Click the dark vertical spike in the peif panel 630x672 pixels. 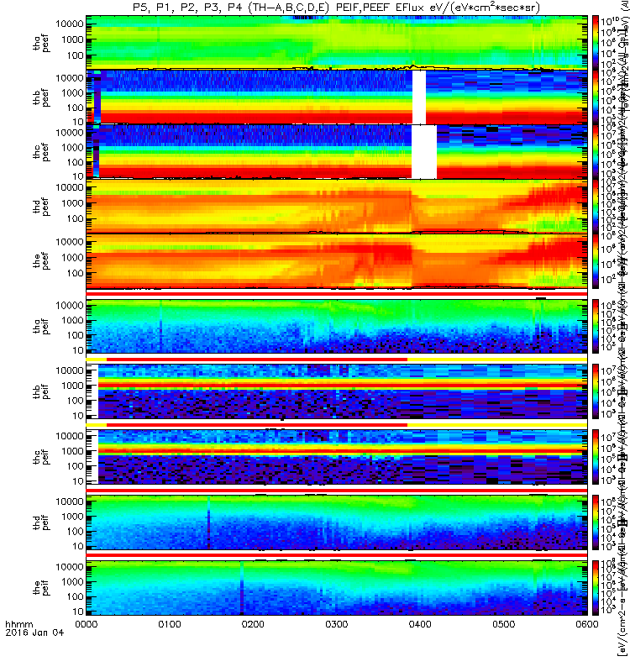point(242,588)
